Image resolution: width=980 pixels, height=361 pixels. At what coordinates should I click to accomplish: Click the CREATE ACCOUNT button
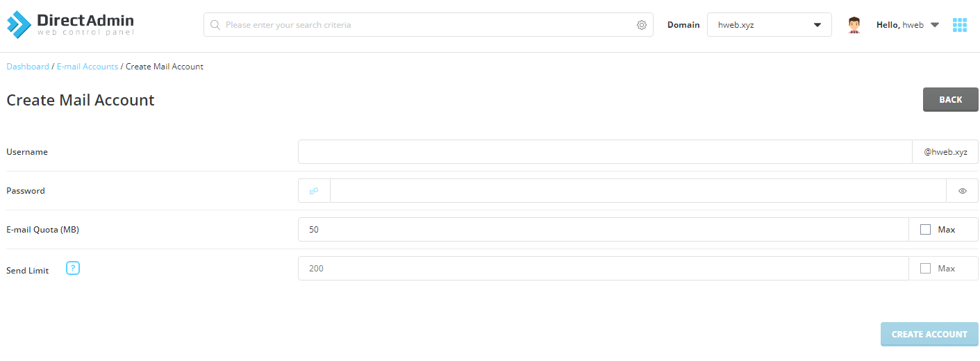pos(929,334)
